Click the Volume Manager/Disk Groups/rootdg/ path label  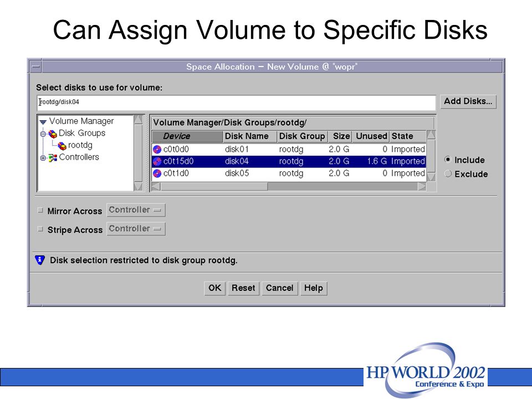(x=229, y=122)
